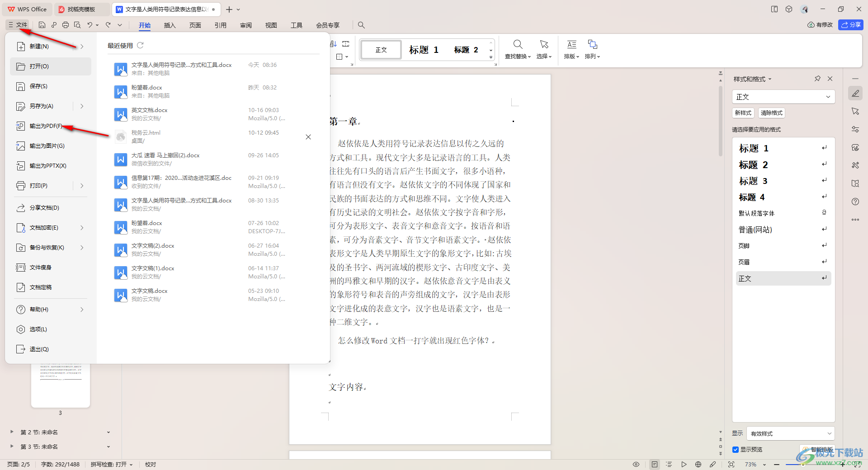Switch to the 页面 ribbon tab
The image size is (868, 470).
click(x=195, y=25)
